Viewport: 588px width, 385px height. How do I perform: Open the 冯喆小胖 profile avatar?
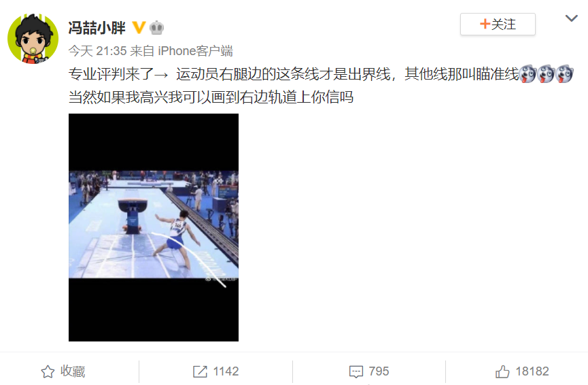coord(33,39)
